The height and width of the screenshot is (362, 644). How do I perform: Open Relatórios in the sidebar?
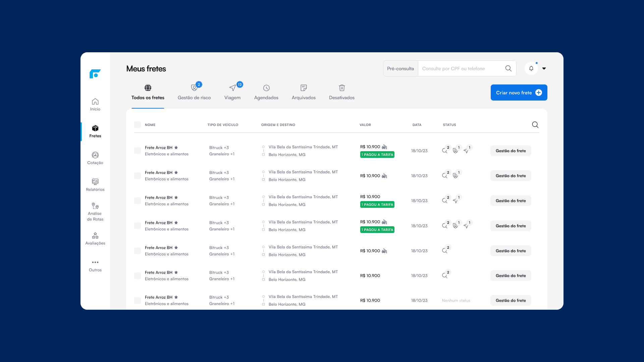click(x=95, y=185)
